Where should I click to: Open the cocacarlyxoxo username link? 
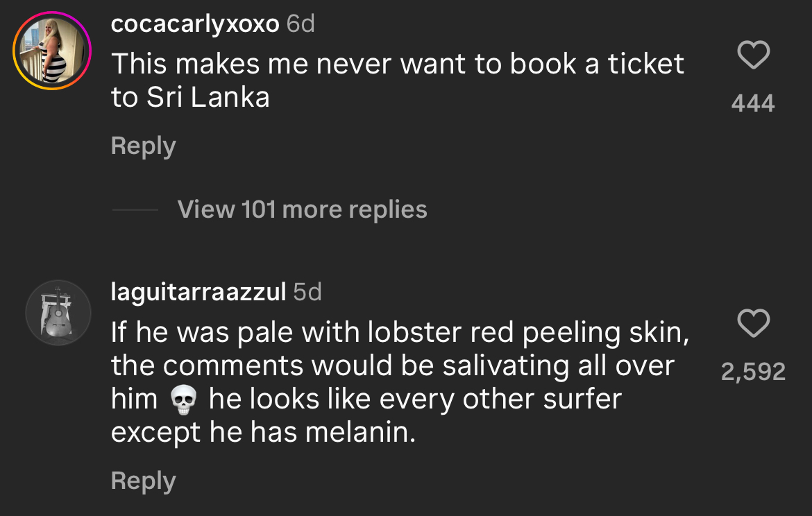click(x=195, y=24)
